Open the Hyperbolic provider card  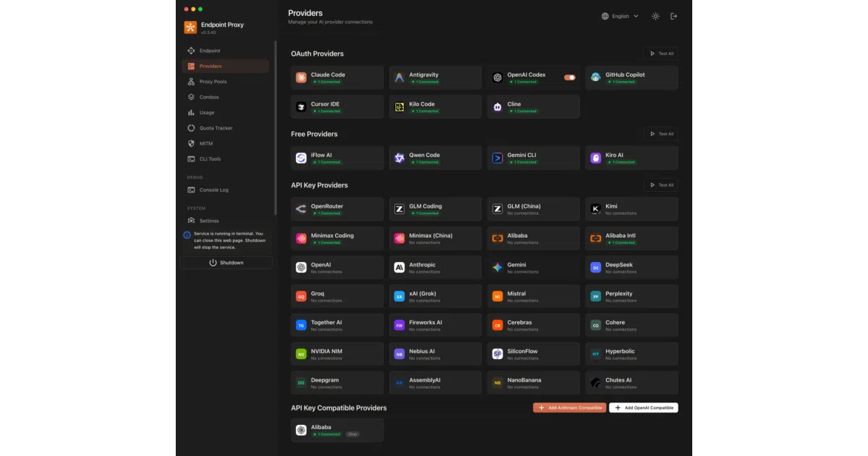tap(631, 354)
